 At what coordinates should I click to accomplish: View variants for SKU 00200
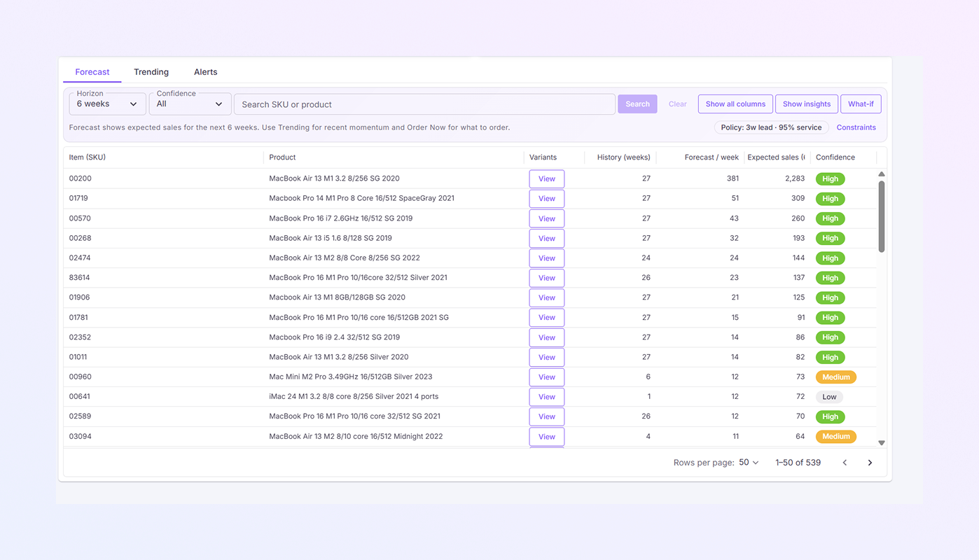[547, 178]
